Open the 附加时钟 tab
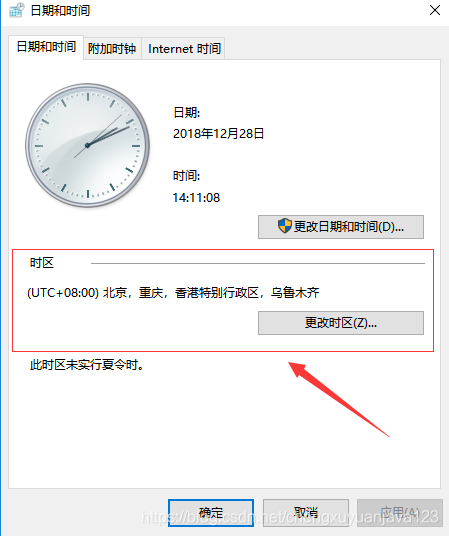The height and width of the screenshot is (536, 449). point(112,49)
